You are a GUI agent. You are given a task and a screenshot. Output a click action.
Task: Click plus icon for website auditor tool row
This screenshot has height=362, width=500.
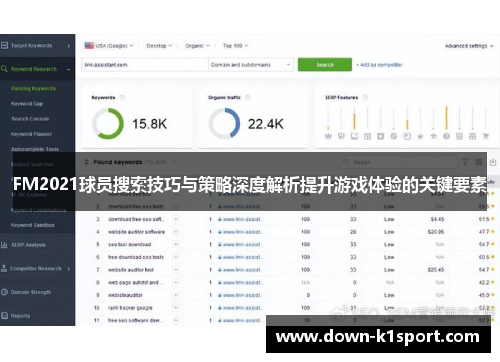point(176,270)
